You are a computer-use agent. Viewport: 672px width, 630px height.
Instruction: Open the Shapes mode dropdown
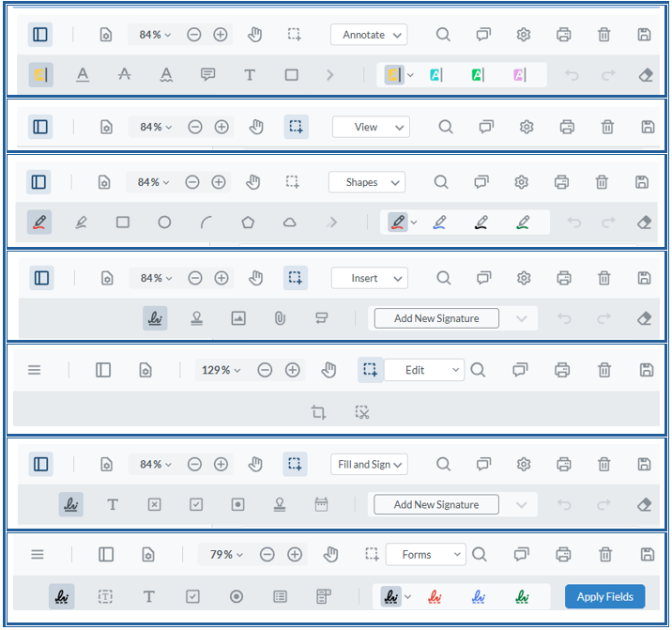tap(367, 182)
